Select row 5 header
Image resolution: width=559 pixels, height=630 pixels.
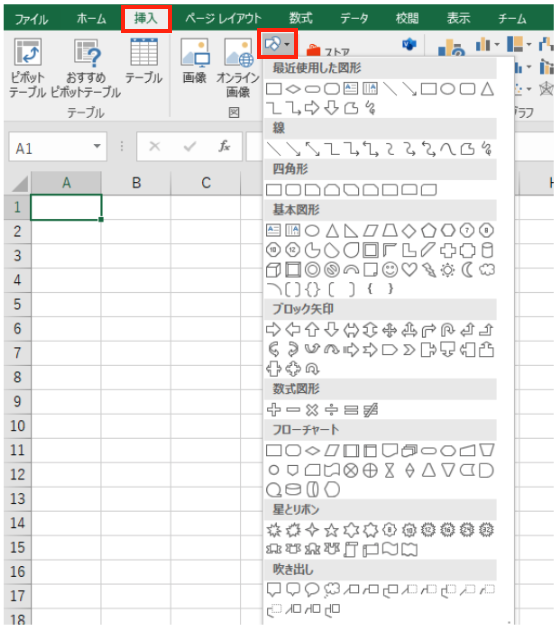click(x=17, y=304)
